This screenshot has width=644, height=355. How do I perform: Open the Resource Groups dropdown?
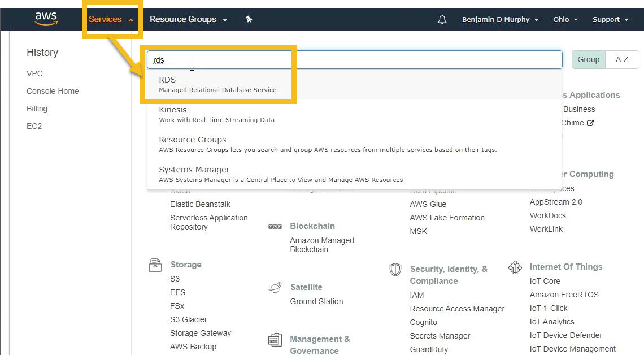point(189,19)
